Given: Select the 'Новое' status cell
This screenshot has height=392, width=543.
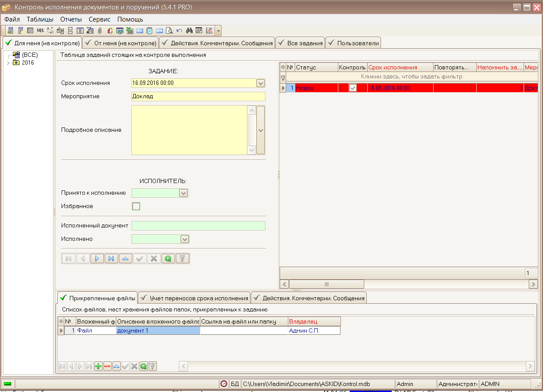Looking at the screenshot, I should pyautogui.click(x=316, y=88).
